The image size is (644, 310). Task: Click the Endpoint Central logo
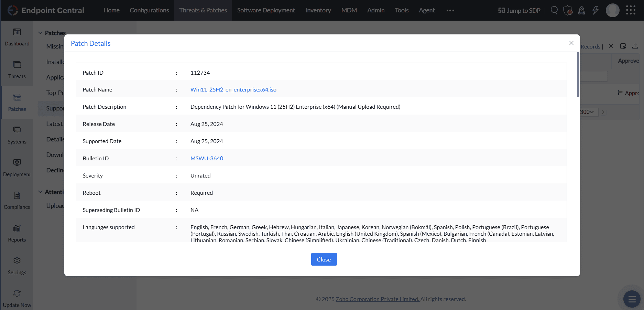click(x=46, y=10)
